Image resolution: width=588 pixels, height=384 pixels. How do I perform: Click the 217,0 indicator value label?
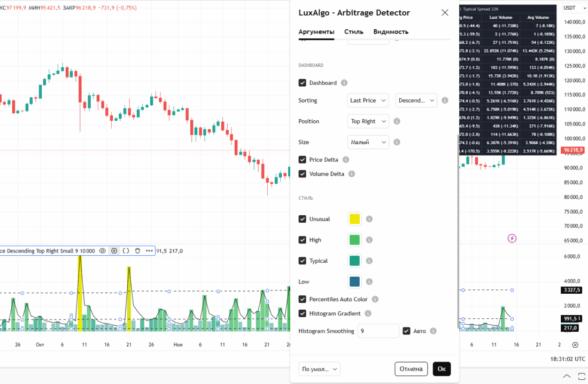[x=570, y=328]
